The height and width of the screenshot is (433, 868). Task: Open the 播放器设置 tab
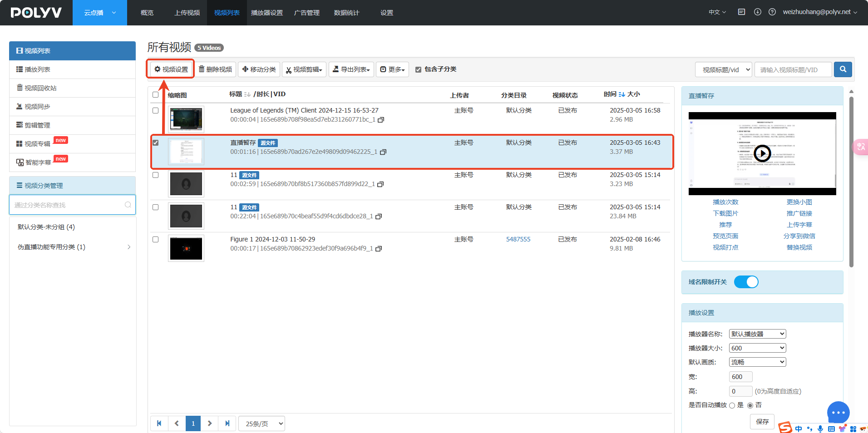(x=267, y=13)
